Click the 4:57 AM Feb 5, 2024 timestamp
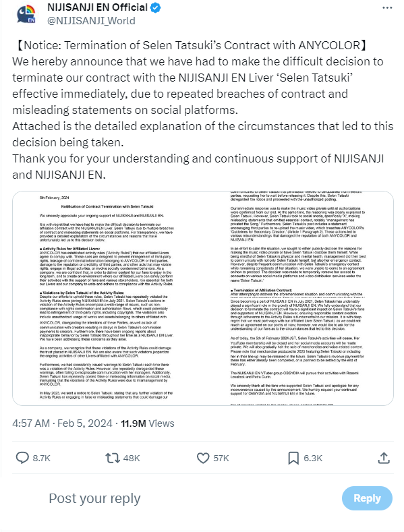Viewport: 404px width, 532px height. [62, 423]
